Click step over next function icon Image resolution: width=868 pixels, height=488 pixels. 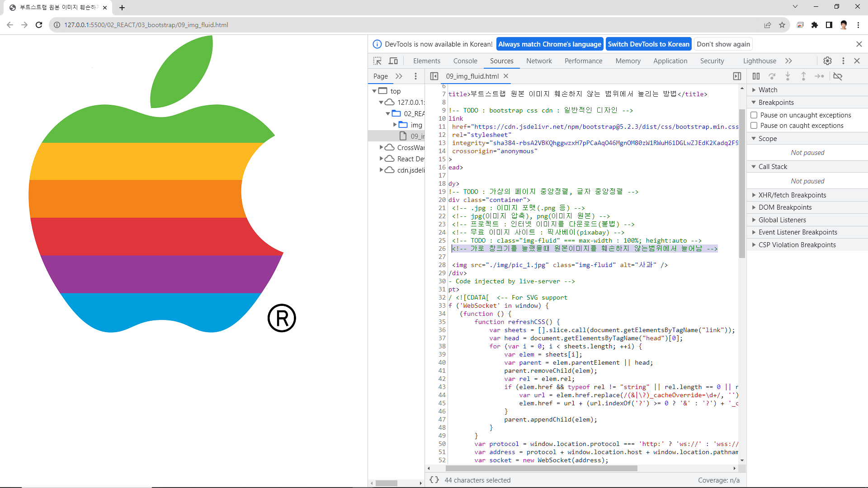click(x=772, y=76)
